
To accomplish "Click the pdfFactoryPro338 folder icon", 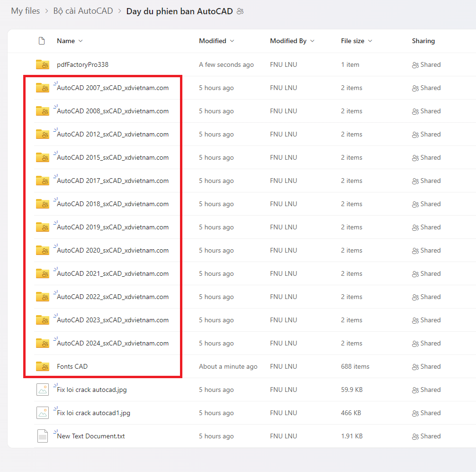I will click(42, 64).
